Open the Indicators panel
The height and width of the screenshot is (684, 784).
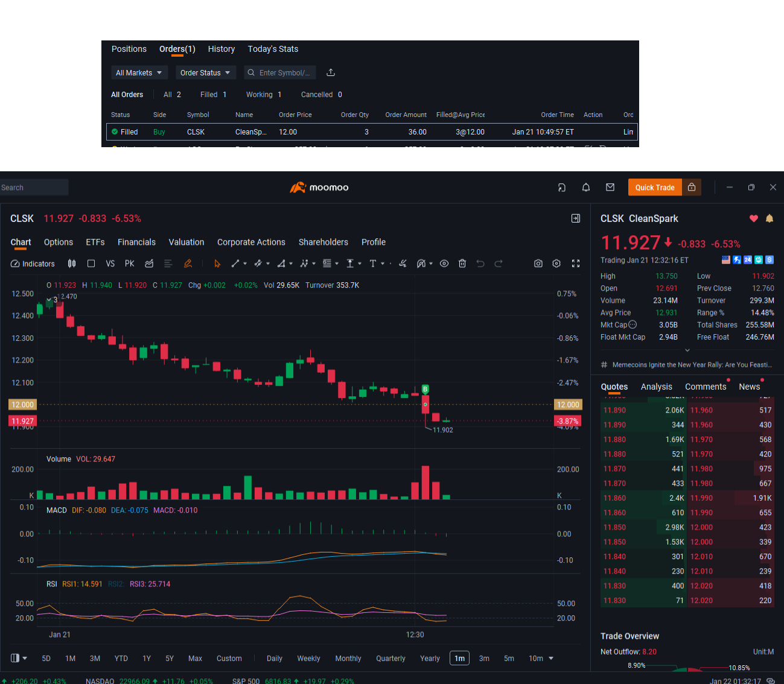click(x=33, y=264)
